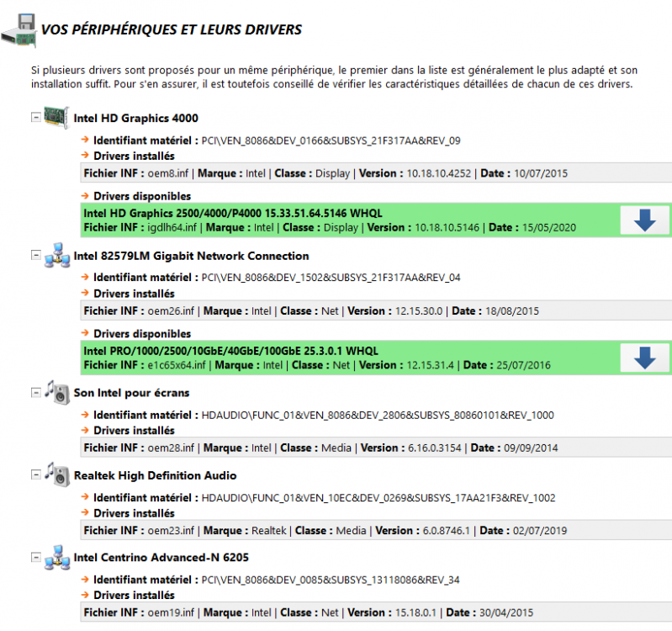Image resolution: width=672 pixels, height=631 pixels.
Task: Click the hardware ID PCI\VEN_8086&DEV_1502
Action: 331,278
